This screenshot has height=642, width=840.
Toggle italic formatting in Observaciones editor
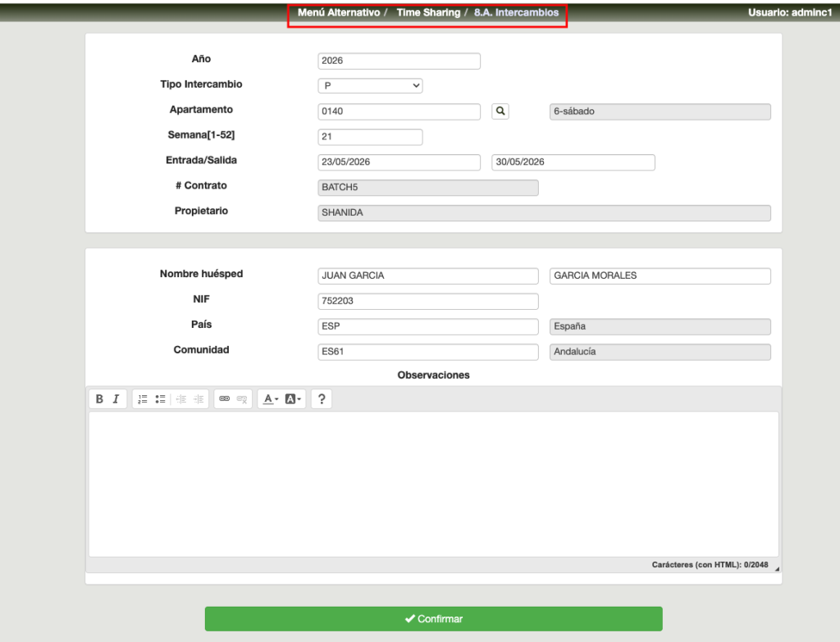click(116, 399)
